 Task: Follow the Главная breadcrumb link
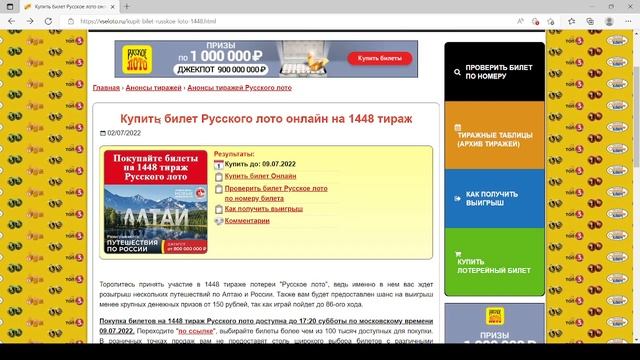coord(106,88)
